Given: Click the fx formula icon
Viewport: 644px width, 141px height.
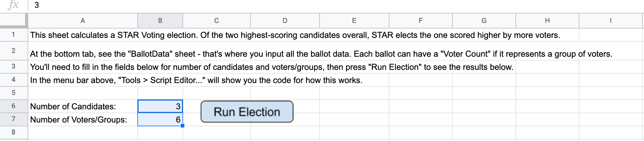Looking at the screenshot, I should (13, 5).
